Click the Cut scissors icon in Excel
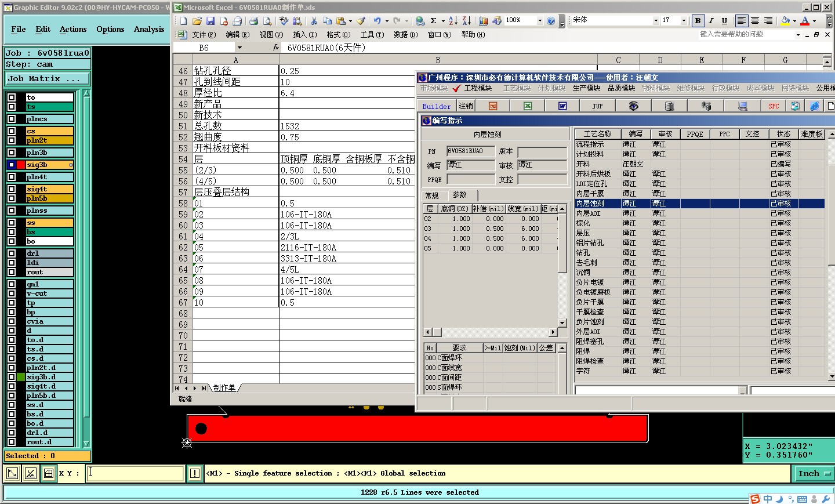 click(314, 21)
